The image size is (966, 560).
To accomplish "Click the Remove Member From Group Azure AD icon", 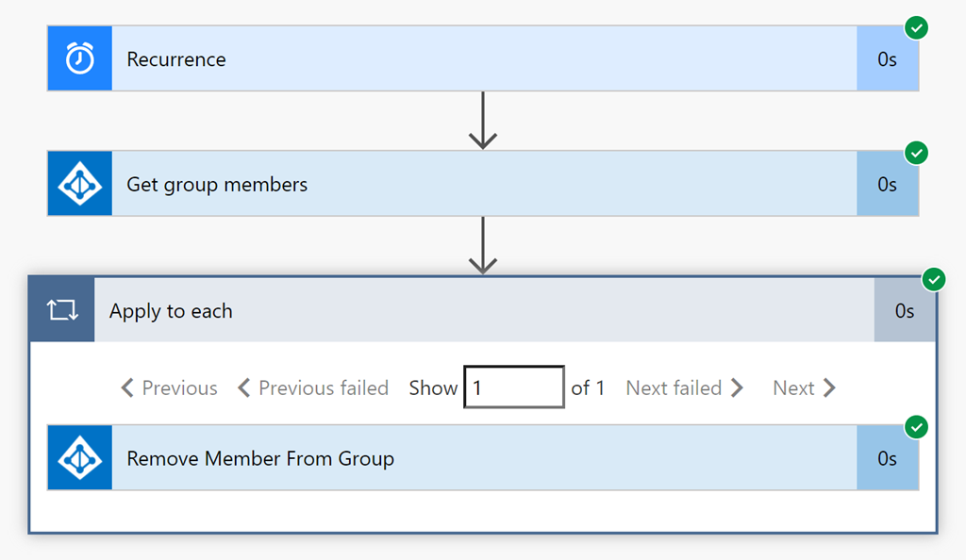I will (x=80, y=458).
